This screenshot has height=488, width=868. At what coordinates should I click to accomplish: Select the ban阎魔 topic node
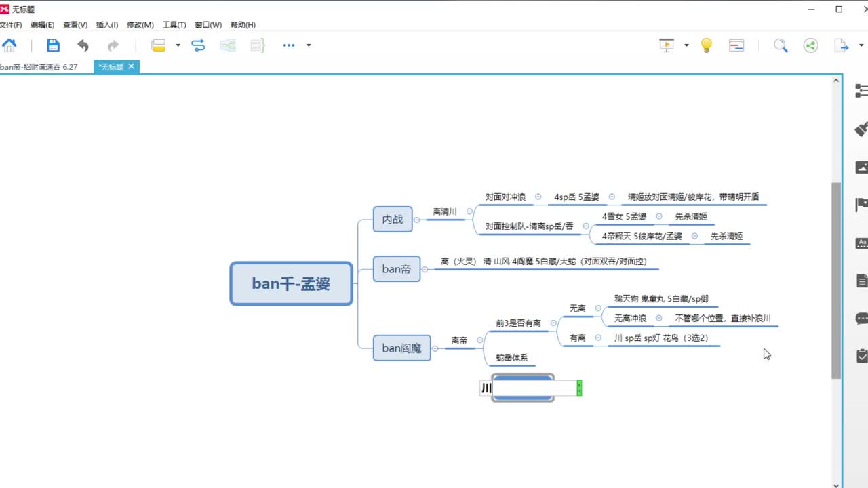point(402,348)
